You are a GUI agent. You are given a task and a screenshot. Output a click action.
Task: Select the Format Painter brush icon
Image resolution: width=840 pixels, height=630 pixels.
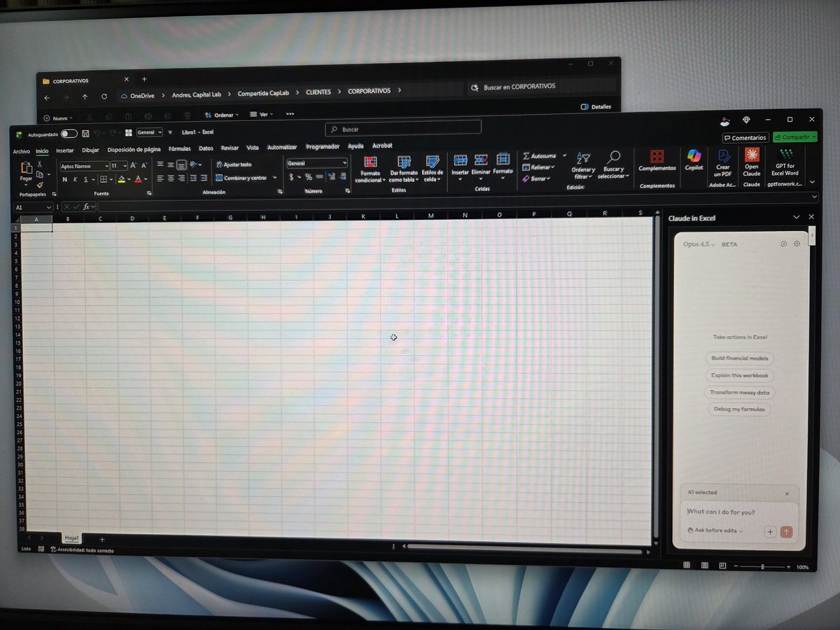pos(40,185)
